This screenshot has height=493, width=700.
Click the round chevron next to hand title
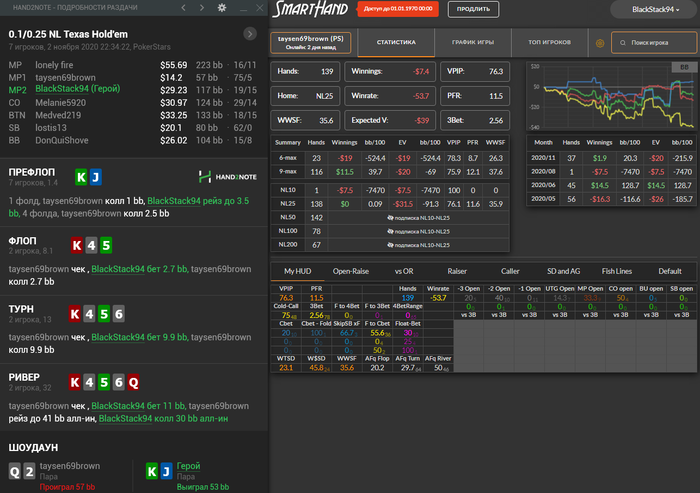pos(250,34)
